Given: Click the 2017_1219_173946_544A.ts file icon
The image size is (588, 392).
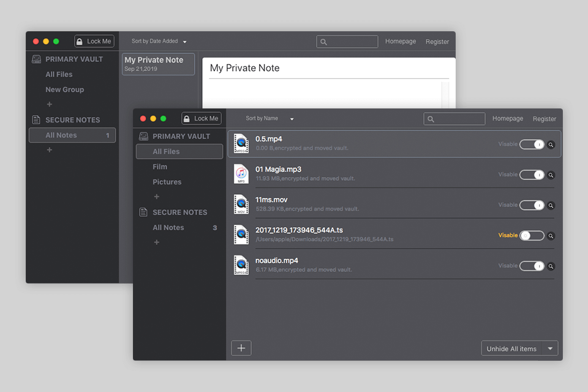Looking at the screenshot, I should pos(241,235).
